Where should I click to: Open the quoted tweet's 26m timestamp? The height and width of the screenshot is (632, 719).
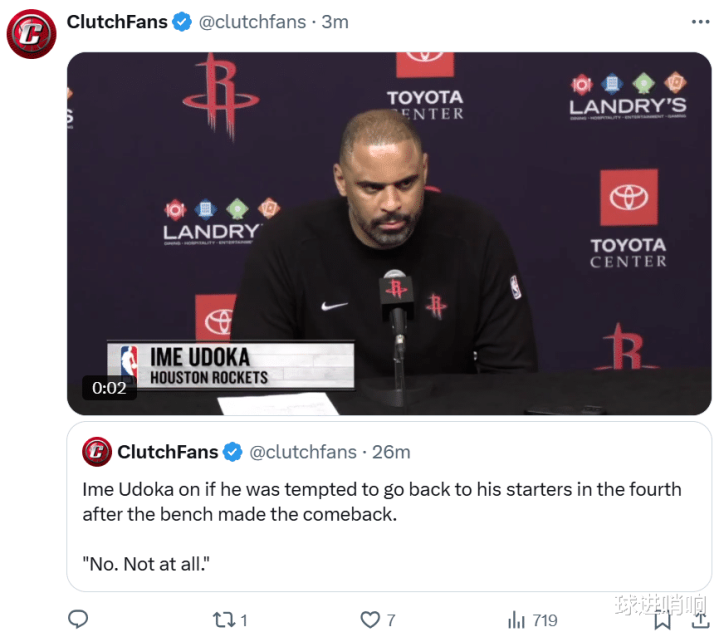[391, 452]
